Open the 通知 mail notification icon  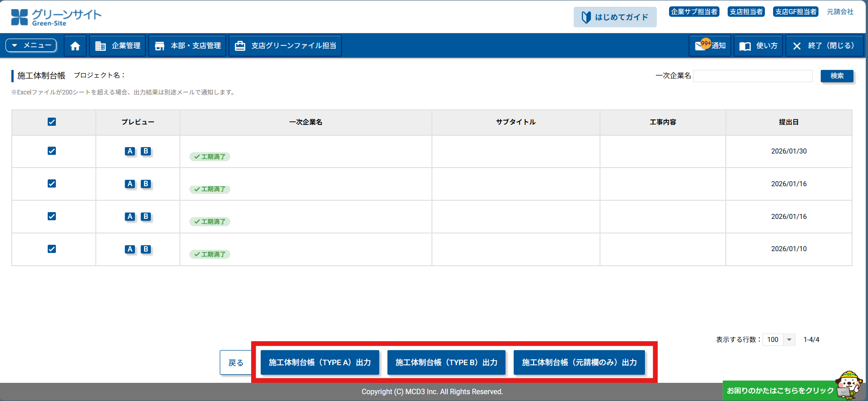(709, 46)
